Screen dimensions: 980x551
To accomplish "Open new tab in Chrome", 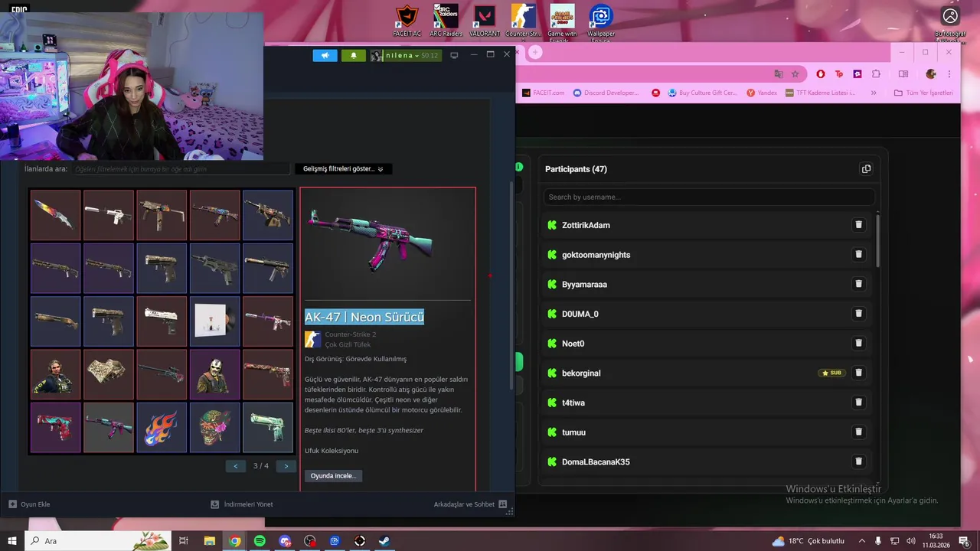I will [536, 52].
